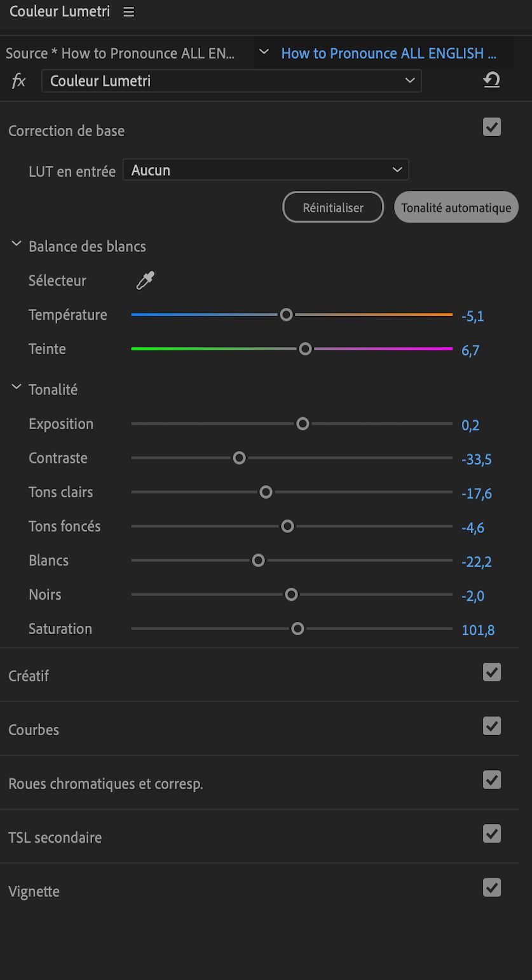
Task: Reset the Couleur Lumetri effect
Action: tap(491, 81)
